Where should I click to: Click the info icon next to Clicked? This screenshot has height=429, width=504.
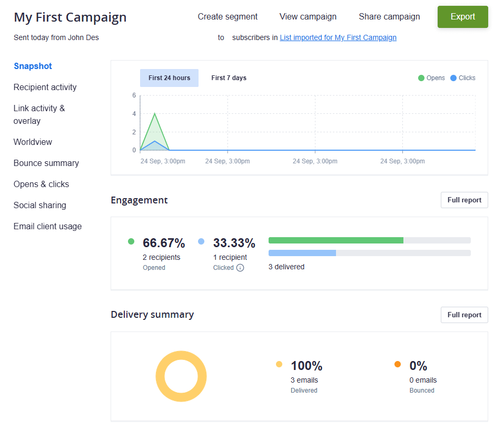pyautogui.click(x=240, y=268)
